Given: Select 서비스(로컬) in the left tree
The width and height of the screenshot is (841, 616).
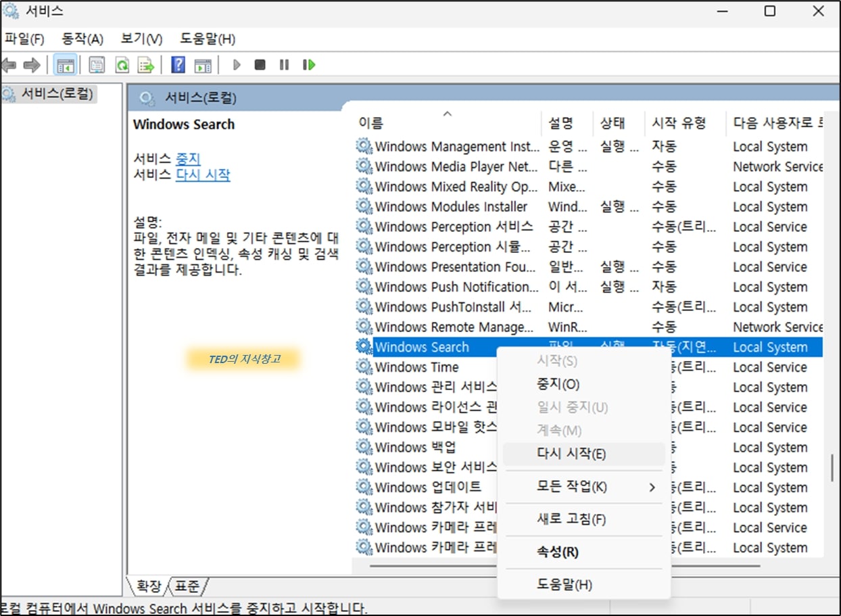Looking at the screenshot, I should coord(57,93).
